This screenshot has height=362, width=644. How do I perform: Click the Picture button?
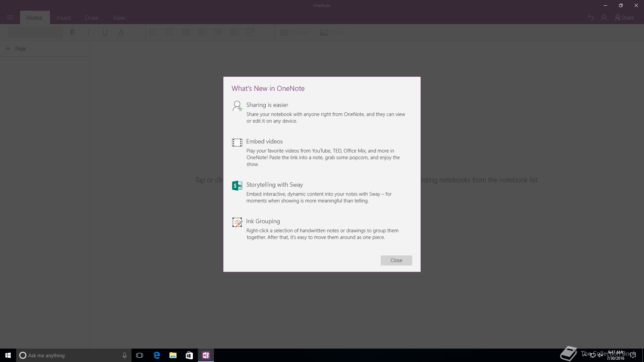tap(333, 33)
